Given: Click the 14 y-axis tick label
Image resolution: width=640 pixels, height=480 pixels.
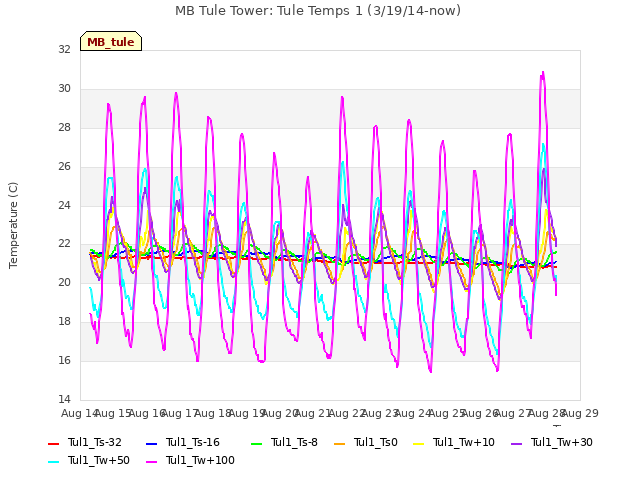Looking at the screenshot, I should (64, 399).
